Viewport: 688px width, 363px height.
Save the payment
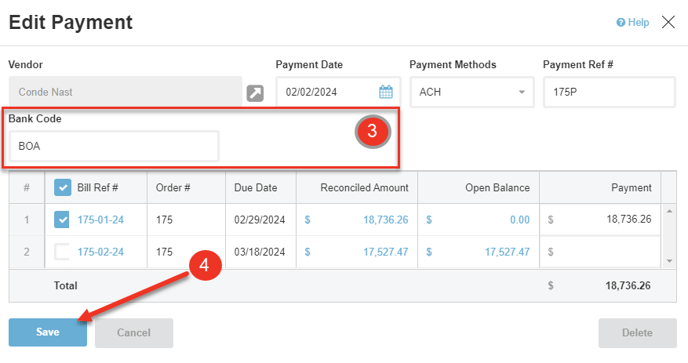48,332
